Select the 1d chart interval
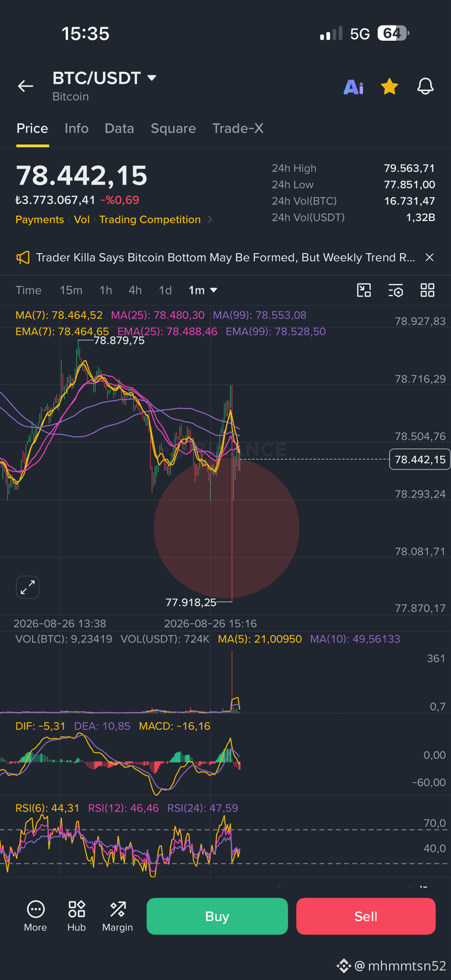The image size is (451, 980). point(165,290)
